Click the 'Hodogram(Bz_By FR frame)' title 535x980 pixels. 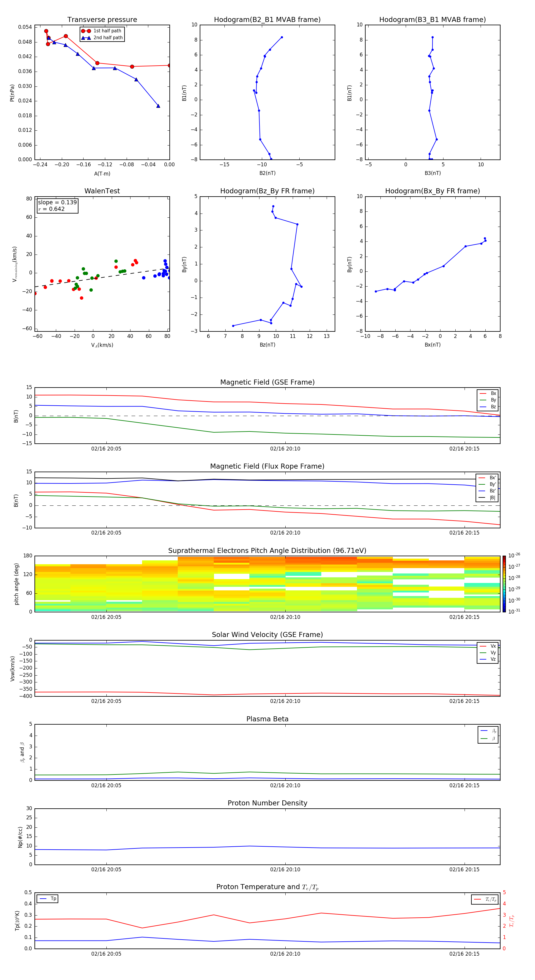[267, 191]
